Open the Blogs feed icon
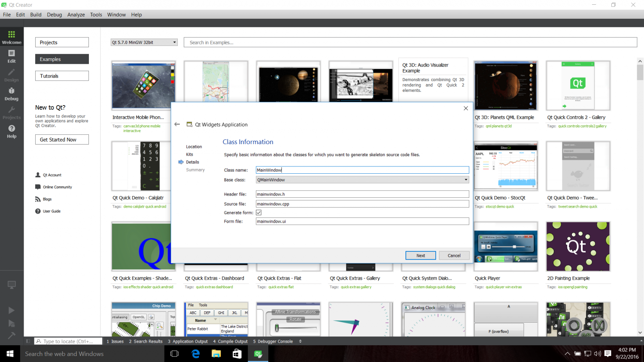The image size is (644, 362). click(x=38, y=199)
